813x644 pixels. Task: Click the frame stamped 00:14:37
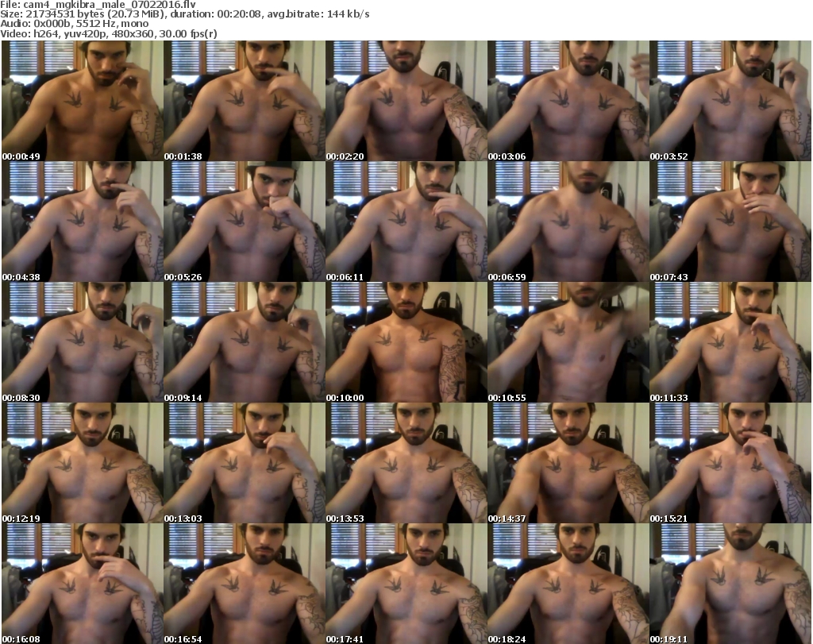tap(568, 463)
